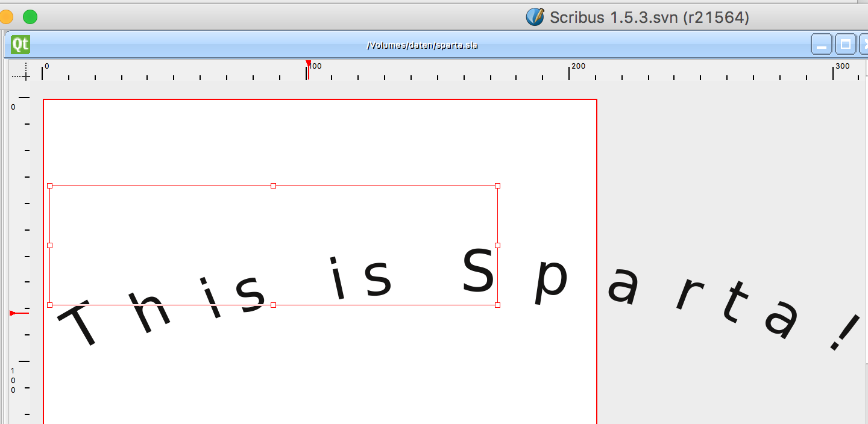Click the ruler origin crosshair in corner

coord(25,75)
